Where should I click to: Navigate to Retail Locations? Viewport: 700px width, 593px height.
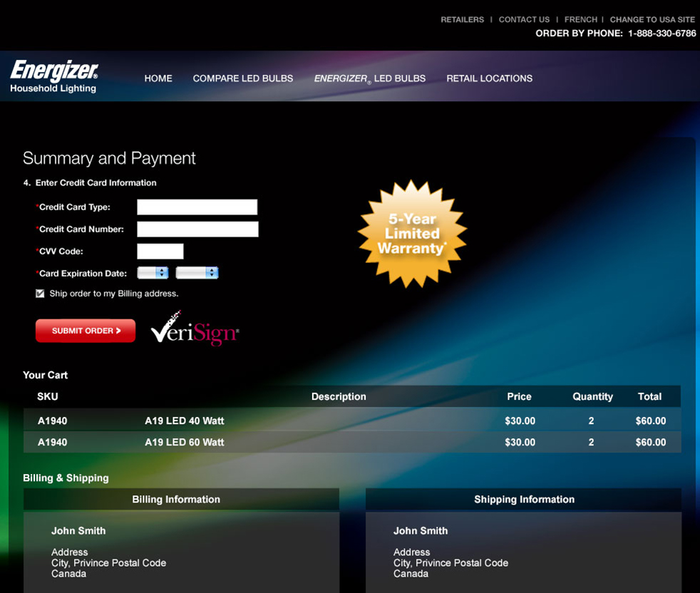489,78
